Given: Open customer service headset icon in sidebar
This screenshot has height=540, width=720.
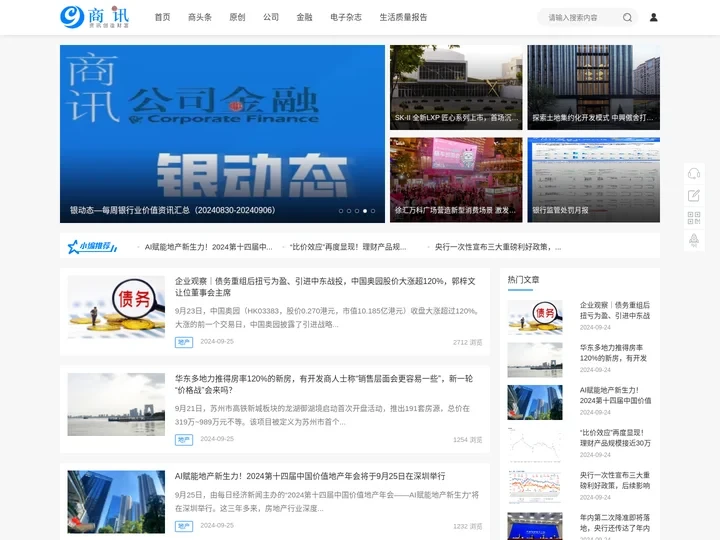Looking at the screenshot, I should [694, 174].
